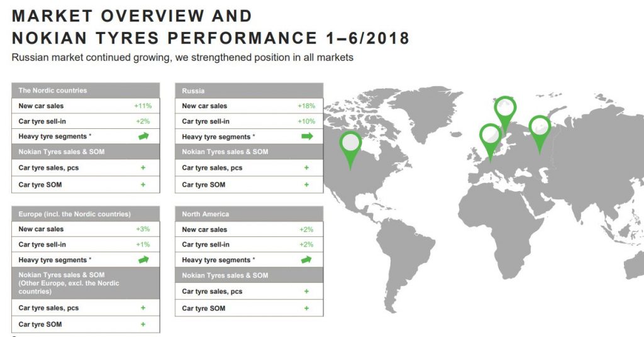Screen dimensions: 644x337
Task: Click the plus sign for Russia car tyre SOM
Action: pos(306,185)
